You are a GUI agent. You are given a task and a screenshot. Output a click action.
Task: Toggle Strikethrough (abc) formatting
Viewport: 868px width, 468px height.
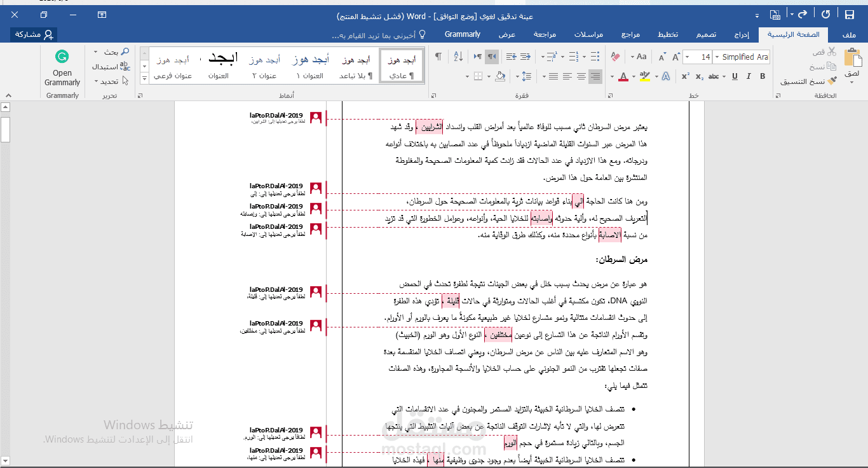click(x=713, y=76)
